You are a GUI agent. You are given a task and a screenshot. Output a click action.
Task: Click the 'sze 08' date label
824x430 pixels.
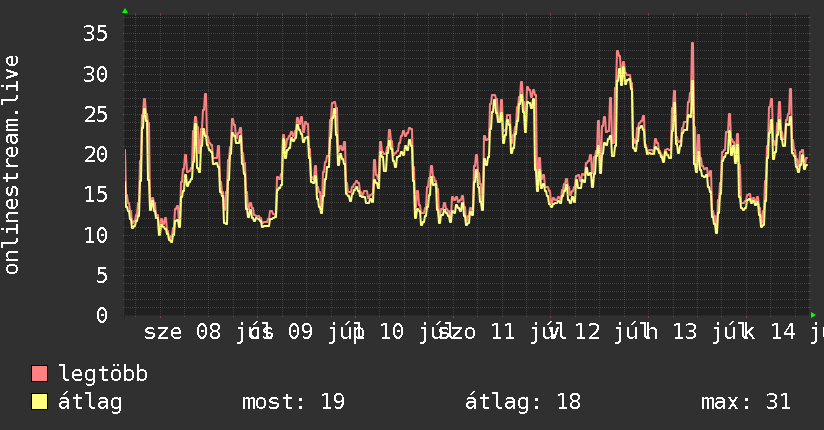click(182, 332)
